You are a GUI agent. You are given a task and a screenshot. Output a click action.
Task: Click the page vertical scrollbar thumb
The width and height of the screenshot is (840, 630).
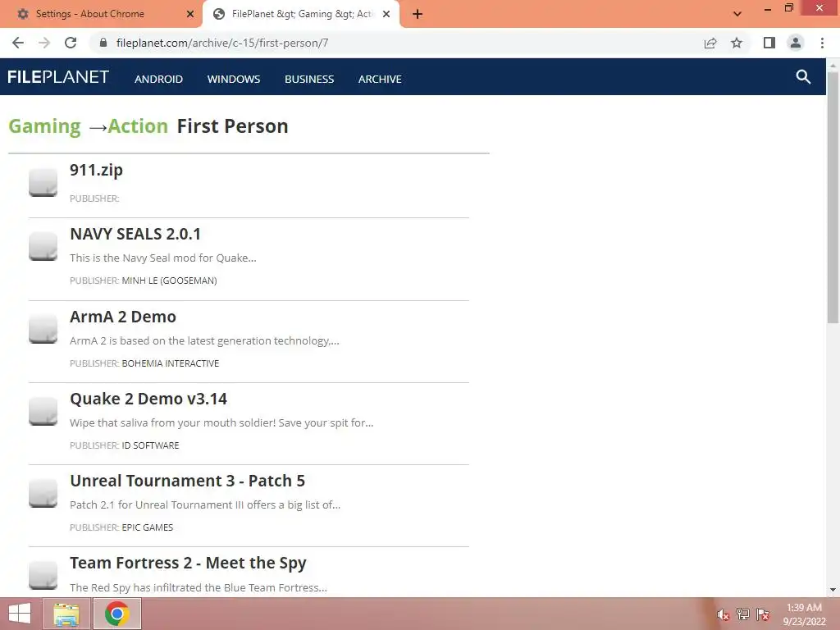833,197
